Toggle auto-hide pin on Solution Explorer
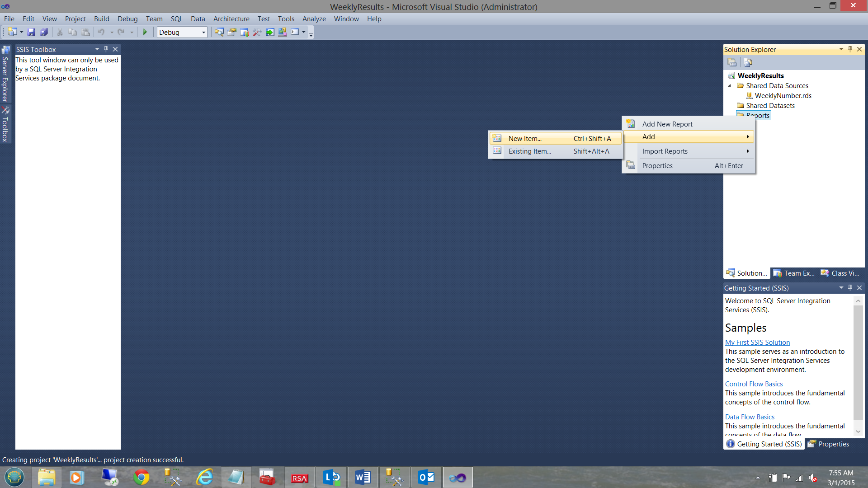Image resolution: width=868 pixels, height=488 pixels. 850,49
